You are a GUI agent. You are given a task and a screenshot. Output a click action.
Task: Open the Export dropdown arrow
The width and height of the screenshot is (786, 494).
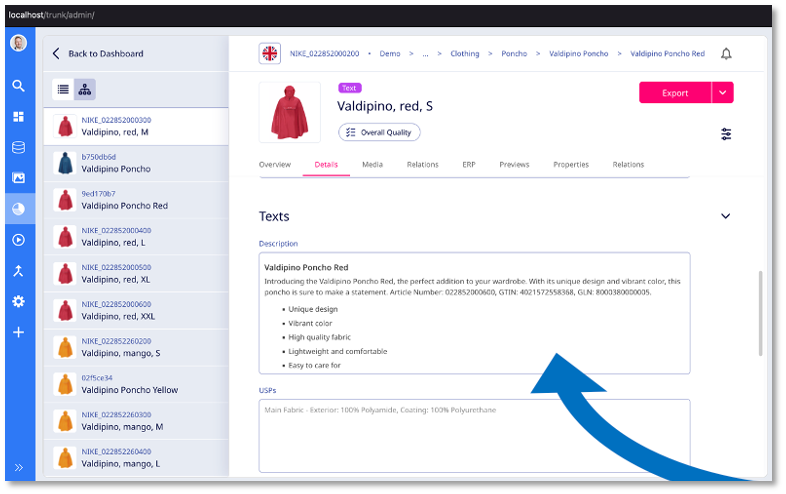point(722,93)
